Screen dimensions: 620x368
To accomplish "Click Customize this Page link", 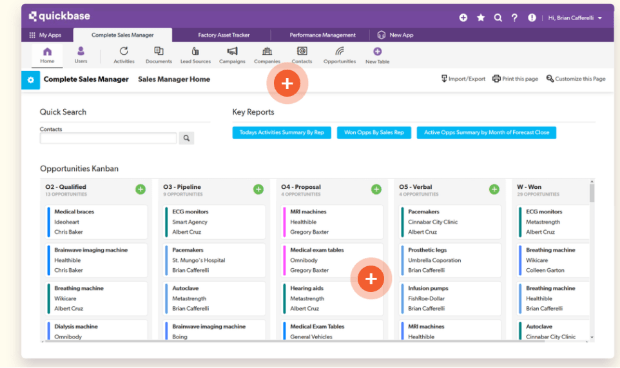I will pos(576,79).
